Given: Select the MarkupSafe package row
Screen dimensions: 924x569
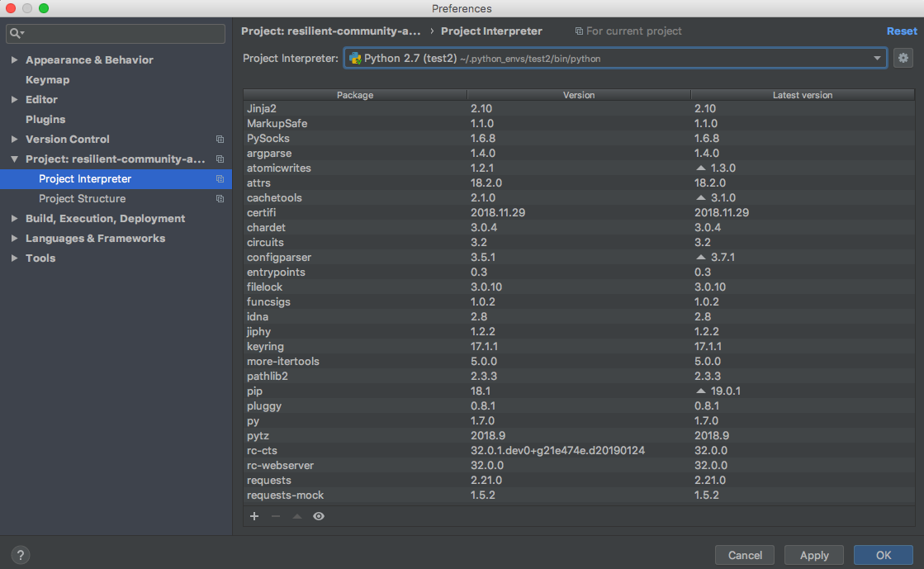Looking at the screenshot, I should point(579,123).
